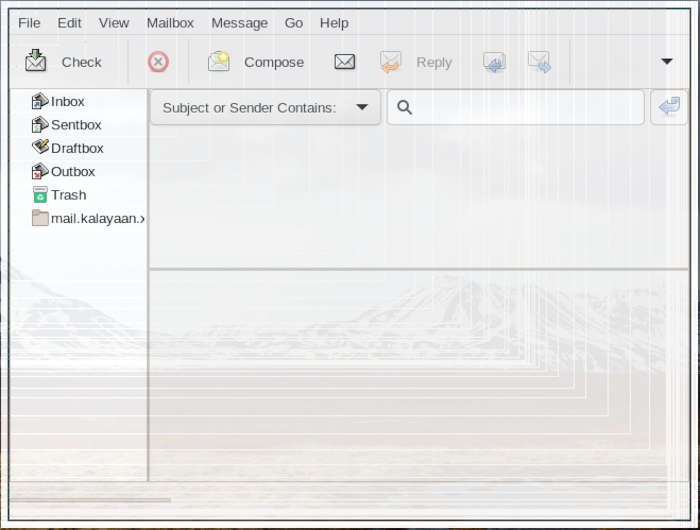Click the Inbox folder icon
The width and height of the screenshot is (700, 530).
pos(40,101)
